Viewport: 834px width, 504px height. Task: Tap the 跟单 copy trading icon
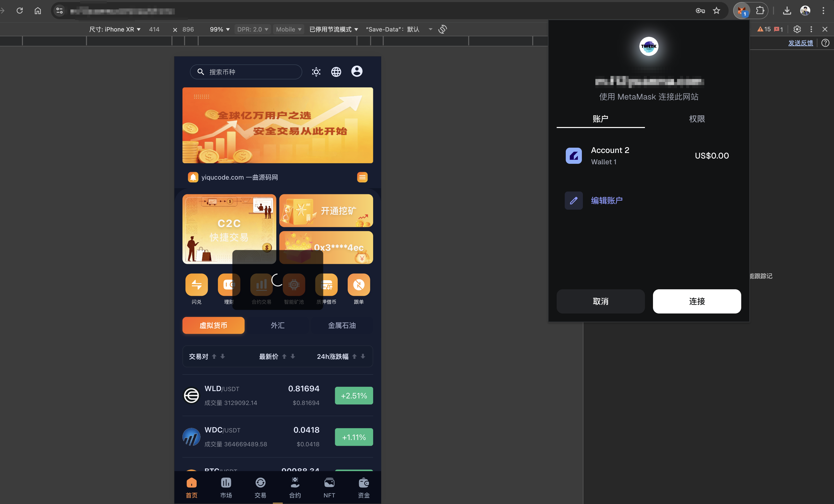359,285
